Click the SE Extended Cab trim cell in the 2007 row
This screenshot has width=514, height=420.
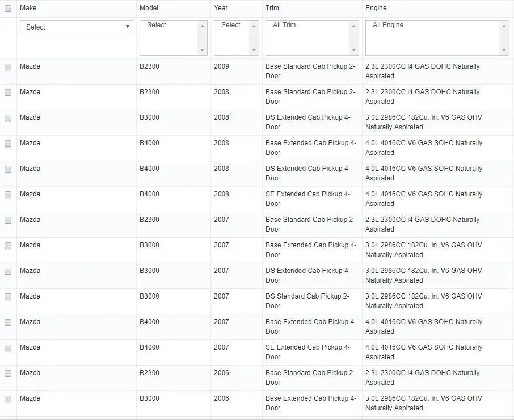coord(308,352)
